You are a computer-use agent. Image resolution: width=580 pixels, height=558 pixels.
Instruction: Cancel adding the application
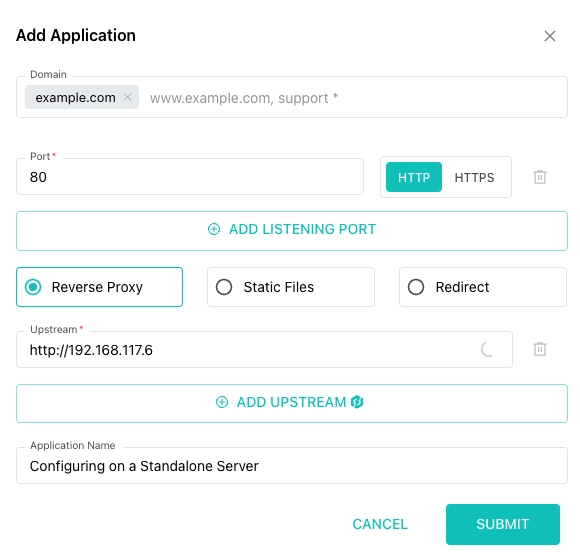(x=380, y=524)
